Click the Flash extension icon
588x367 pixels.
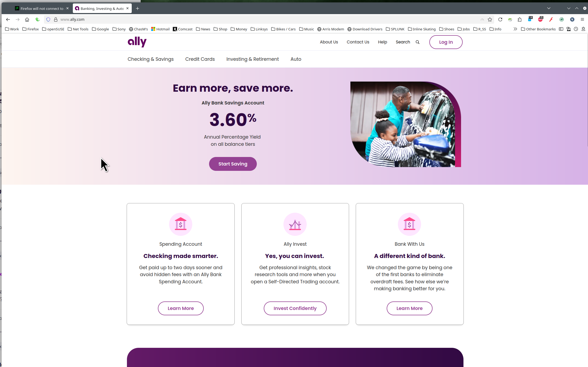coord(551,19)
